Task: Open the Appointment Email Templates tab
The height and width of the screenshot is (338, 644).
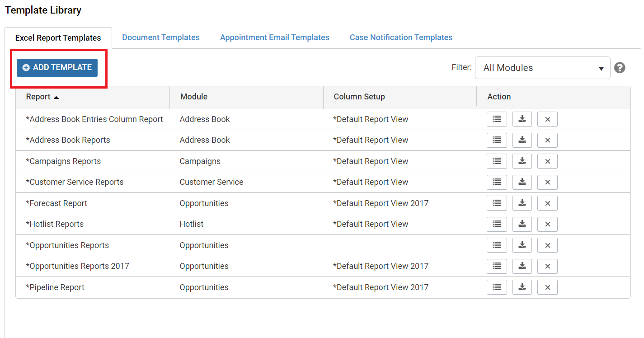Action: (275, 38)
